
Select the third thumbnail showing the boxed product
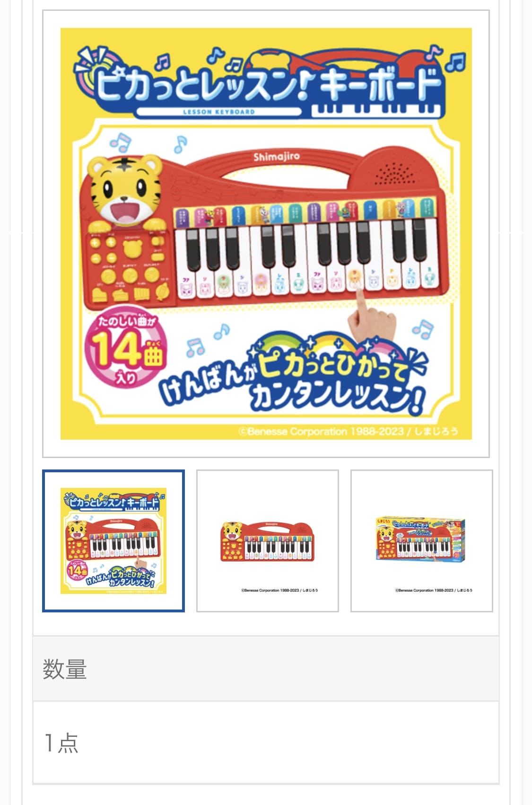point(422,541)
